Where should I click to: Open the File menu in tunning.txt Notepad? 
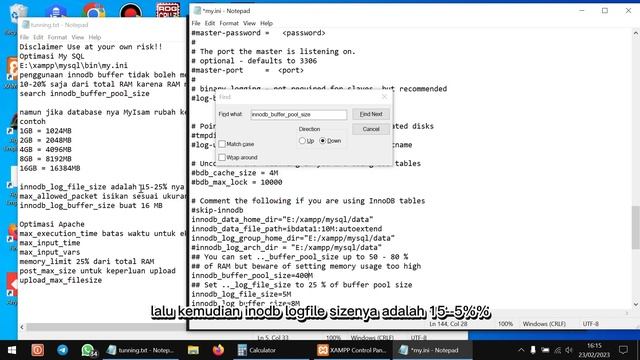pyautogui.click(x=24, y=37)
